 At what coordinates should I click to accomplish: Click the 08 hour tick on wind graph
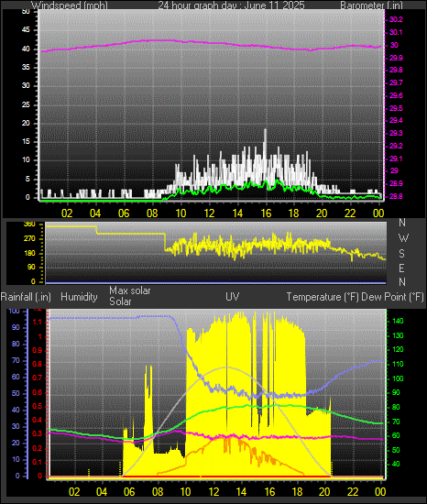pyautogui.click(x=152, y=214)
